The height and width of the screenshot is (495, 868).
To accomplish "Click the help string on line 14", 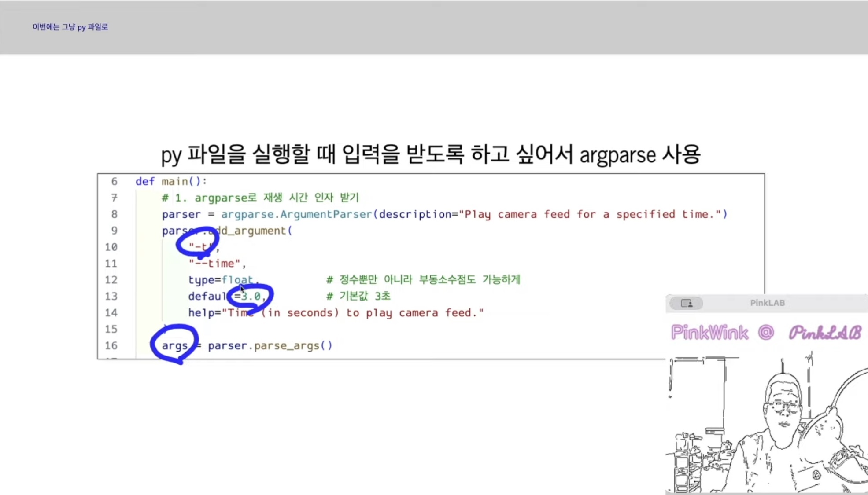I will pos(336,313).
